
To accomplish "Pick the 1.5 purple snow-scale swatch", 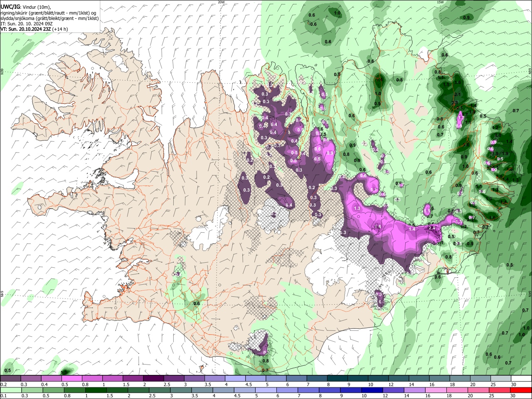I will 133,379.
